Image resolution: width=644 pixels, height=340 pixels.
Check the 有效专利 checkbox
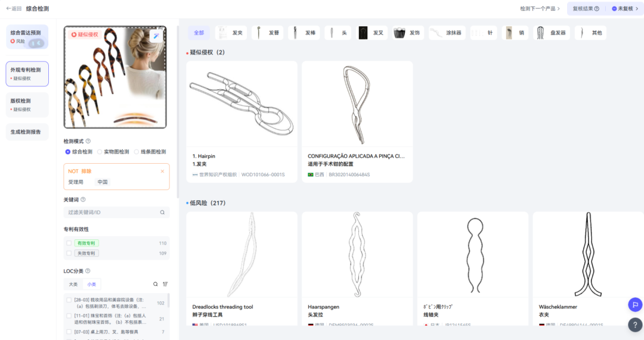pyautogui.click(x=69, y=243)
